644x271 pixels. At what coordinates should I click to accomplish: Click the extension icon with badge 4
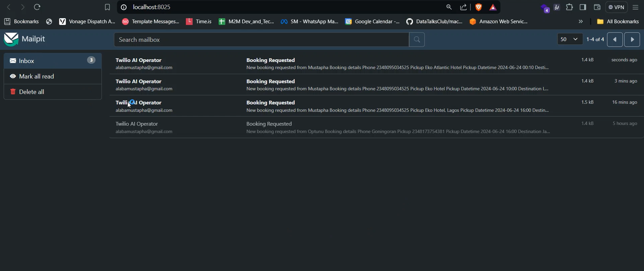[x=545, y=8]
